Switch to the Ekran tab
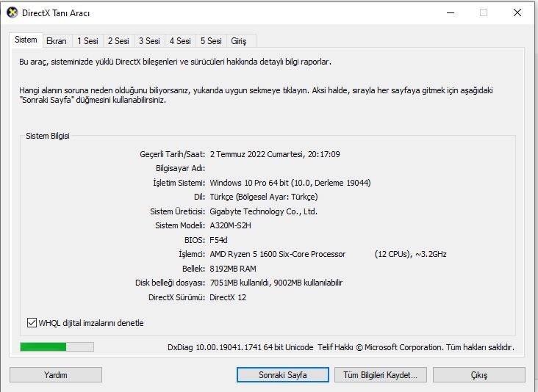This screenshot has width=538, height=392. [x=56, y=41]
